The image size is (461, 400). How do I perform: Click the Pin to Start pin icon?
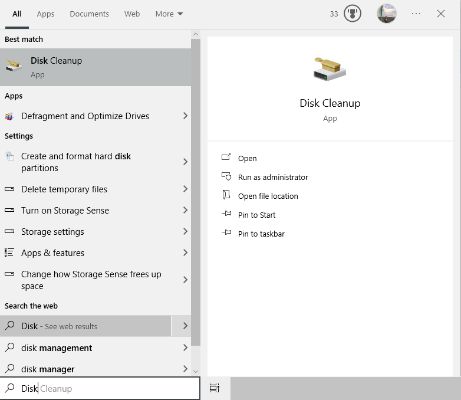(x=226, y=214)
